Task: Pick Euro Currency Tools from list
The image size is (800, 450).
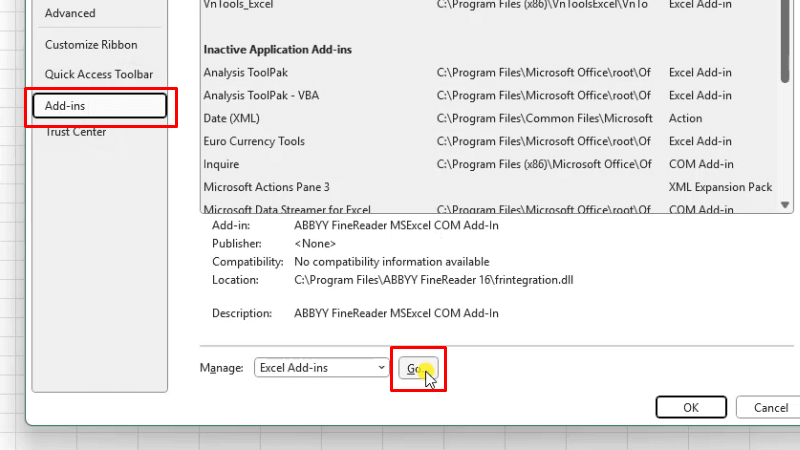Action: pos(254,141)
